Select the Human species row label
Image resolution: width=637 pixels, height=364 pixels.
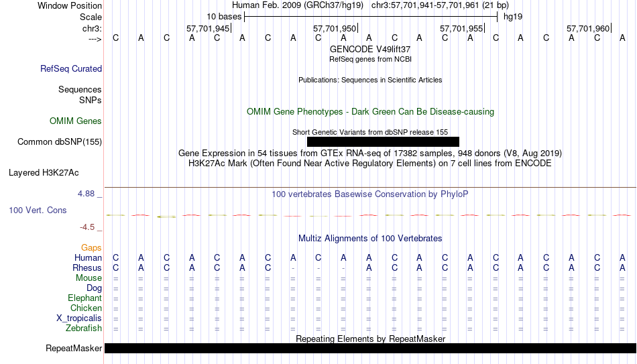[88, 257]
